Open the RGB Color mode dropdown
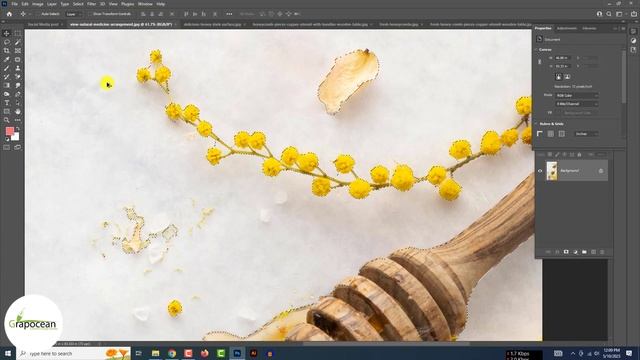The width and height of the screenshot is (640, 360). (577, 96)
